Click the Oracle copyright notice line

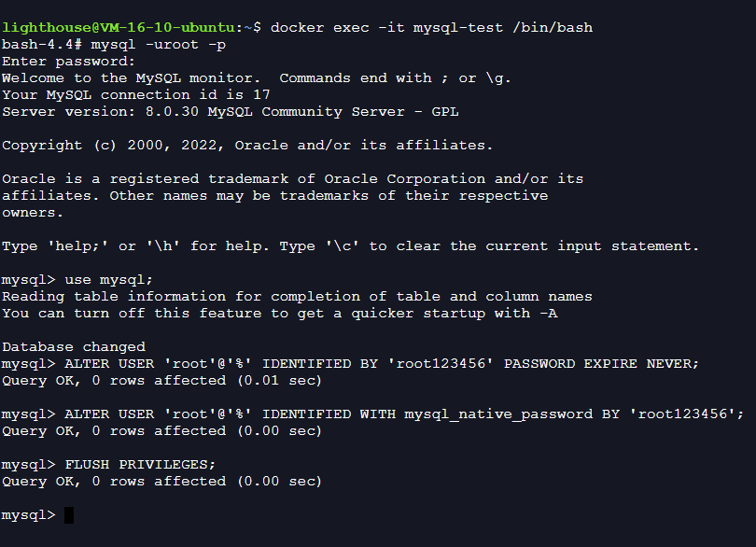pos(247,146)
